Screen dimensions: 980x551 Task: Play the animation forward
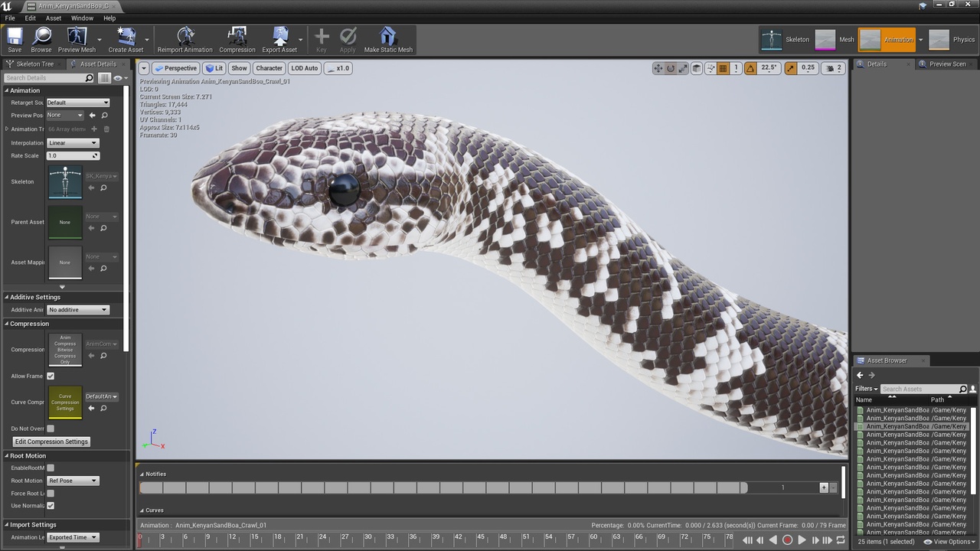(x=802, y=540)
